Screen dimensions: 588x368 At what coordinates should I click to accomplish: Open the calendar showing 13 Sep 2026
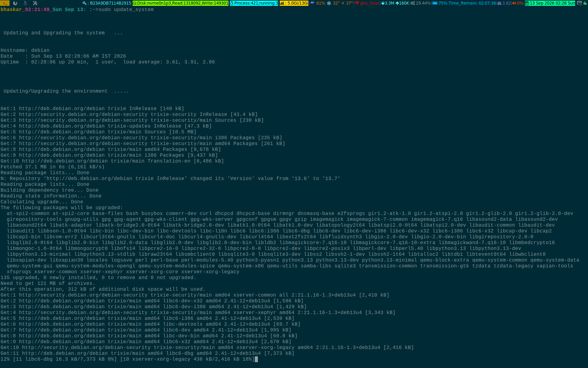(x=550, y=3)
